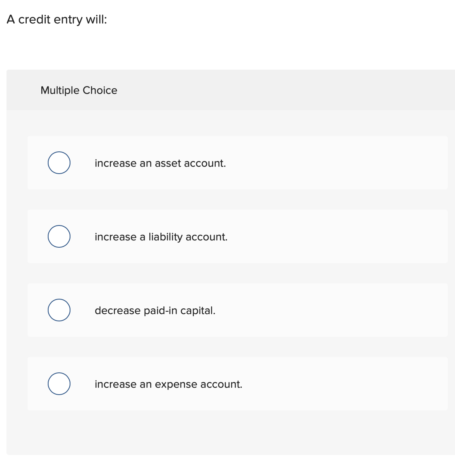Select the radio button for 'increase an asset account.'
Image resolution: width=455 pixels, height=476 pixels.
point(59,163)
